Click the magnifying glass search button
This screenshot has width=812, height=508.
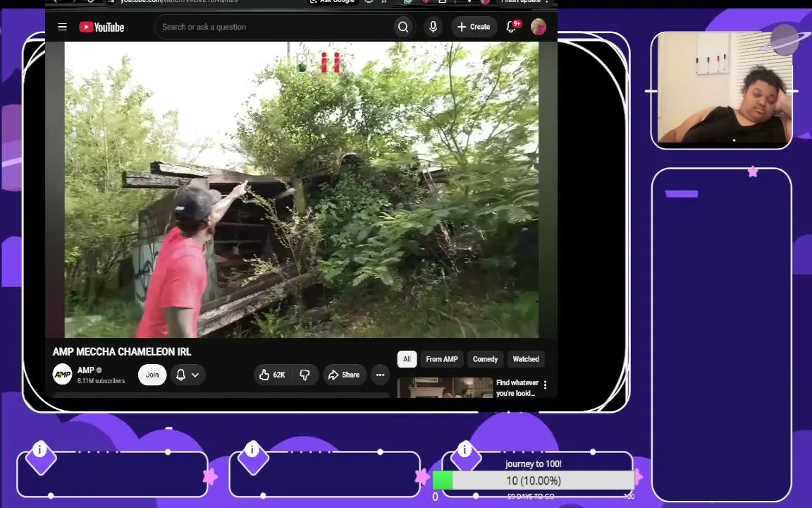[403, 27]
